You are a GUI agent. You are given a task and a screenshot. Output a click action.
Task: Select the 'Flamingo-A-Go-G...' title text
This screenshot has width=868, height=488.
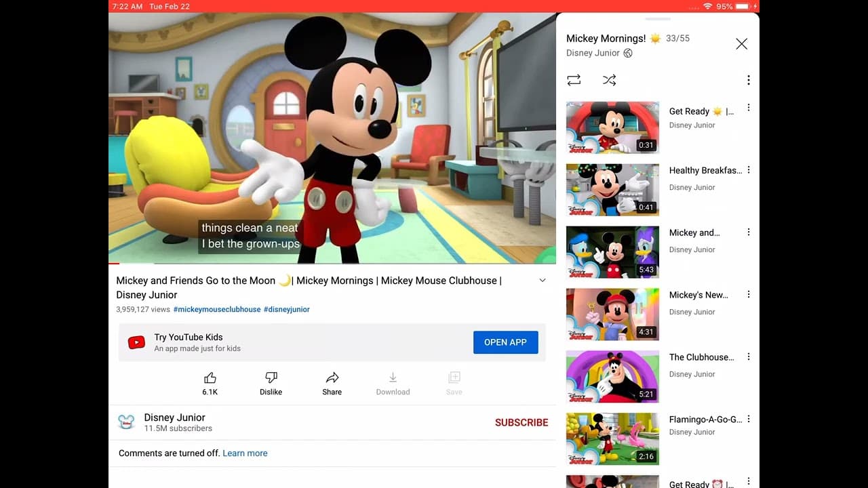coord(705,420)
